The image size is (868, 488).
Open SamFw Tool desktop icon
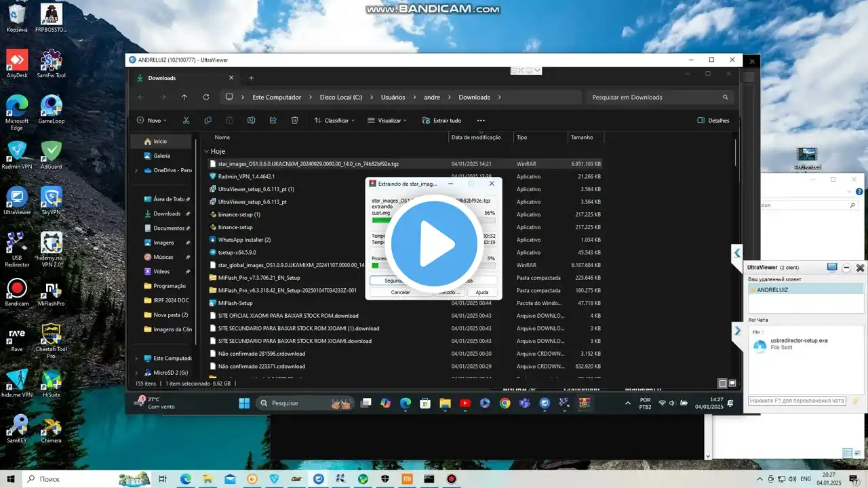coord(52,63)
